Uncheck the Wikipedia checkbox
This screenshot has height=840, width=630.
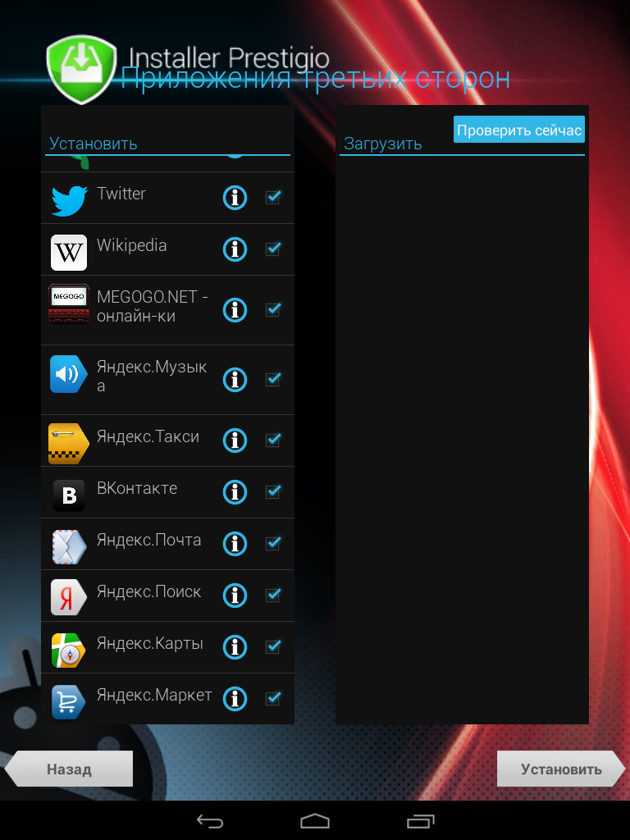click(x=273, y=249)
